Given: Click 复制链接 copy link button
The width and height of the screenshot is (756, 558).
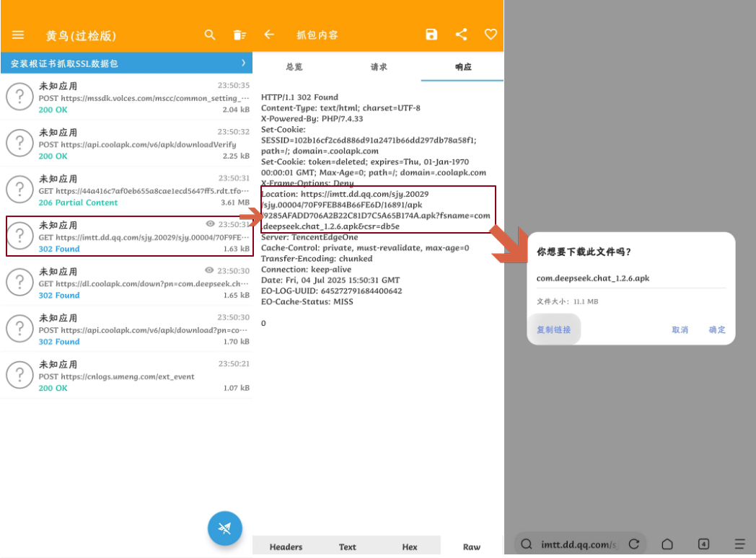Looking at the screenshot, I should (x=554, y=329).
